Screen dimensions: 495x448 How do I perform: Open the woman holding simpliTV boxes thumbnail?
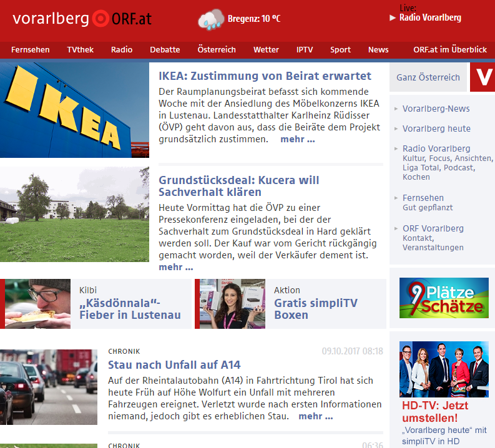point(232,304)
